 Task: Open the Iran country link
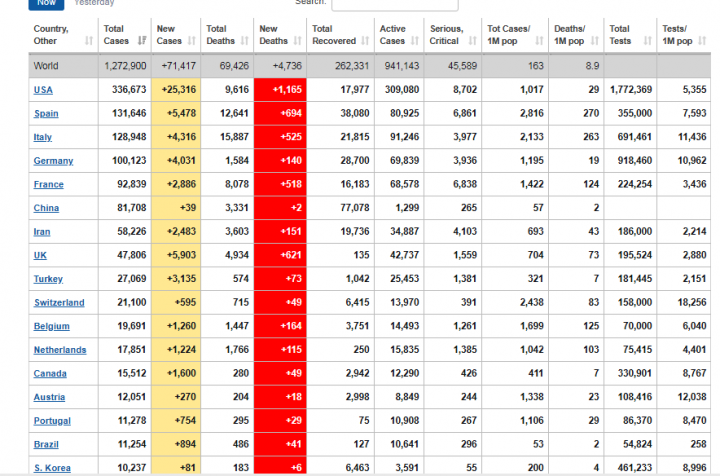coord(42,232)
